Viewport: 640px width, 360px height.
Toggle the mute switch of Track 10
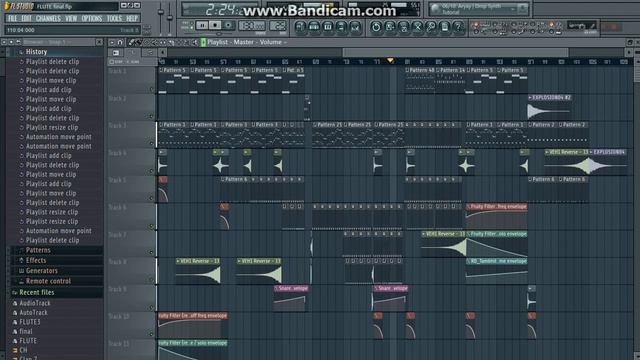151,334
